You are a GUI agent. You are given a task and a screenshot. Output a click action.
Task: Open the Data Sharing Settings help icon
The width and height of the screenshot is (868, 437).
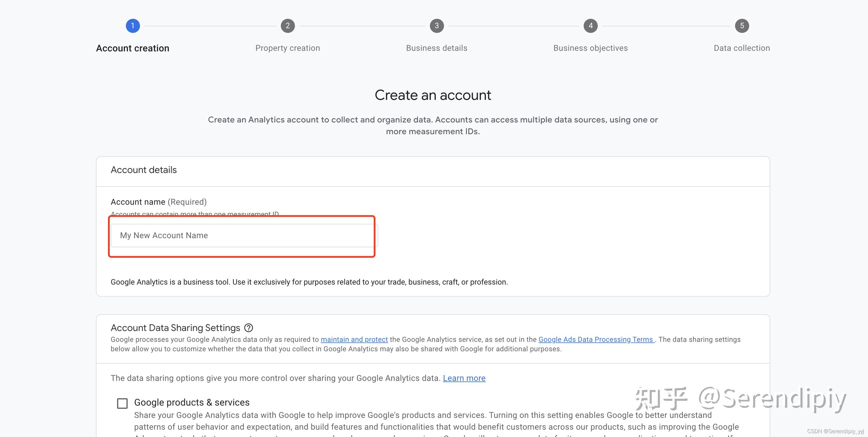tap(249, 328)
